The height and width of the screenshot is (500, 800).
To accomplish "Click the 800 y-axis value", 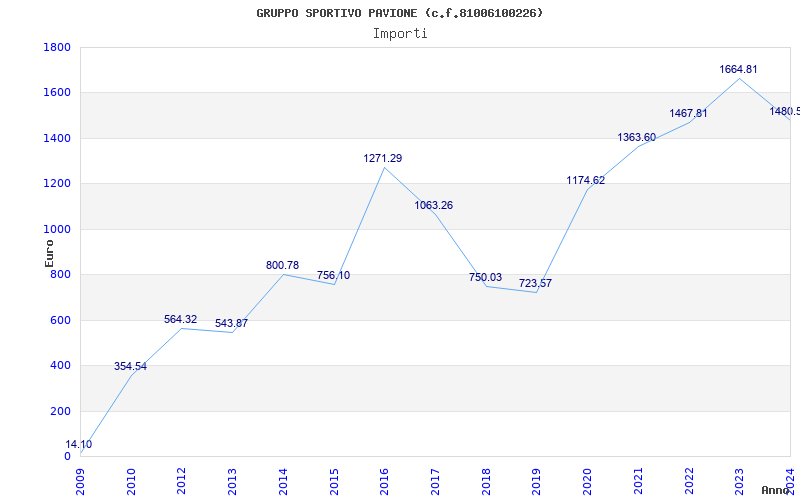I will (60, 274).
